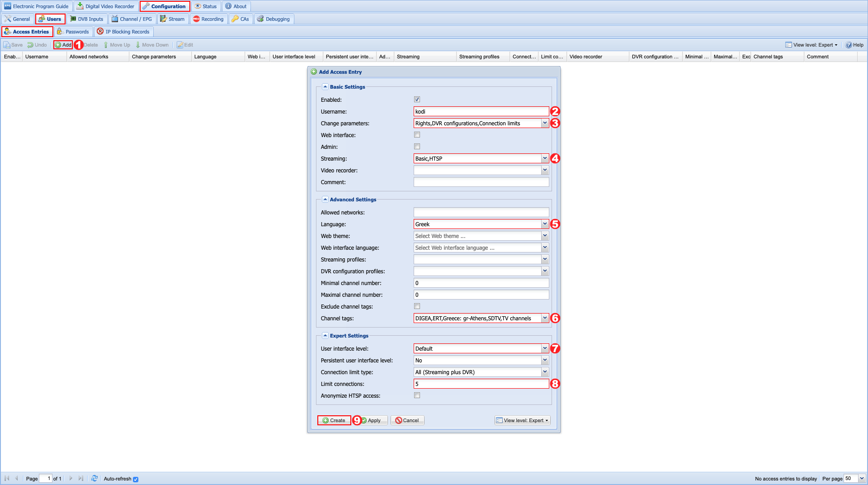Click the refresh icon in the bottom paging bar
This screenshot has height=485, width=868.
[94, 478]
